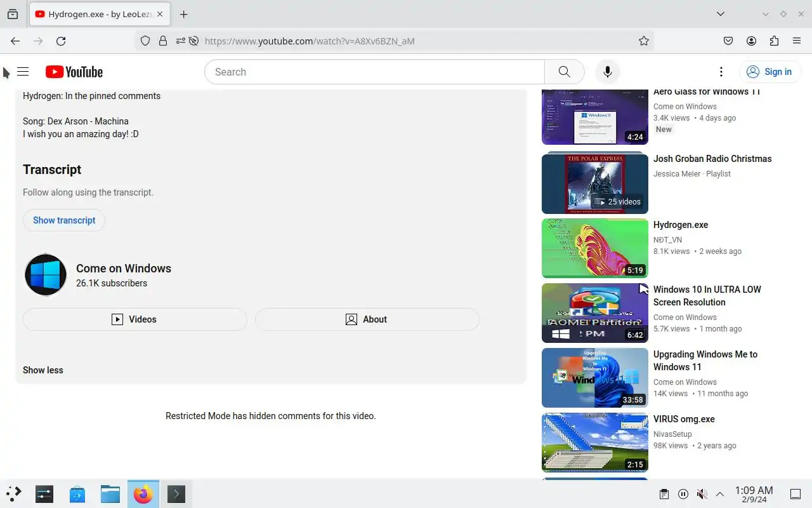The image size is (812, 508).
Task: Start voice search with the microphone
Action: point(607,72)
